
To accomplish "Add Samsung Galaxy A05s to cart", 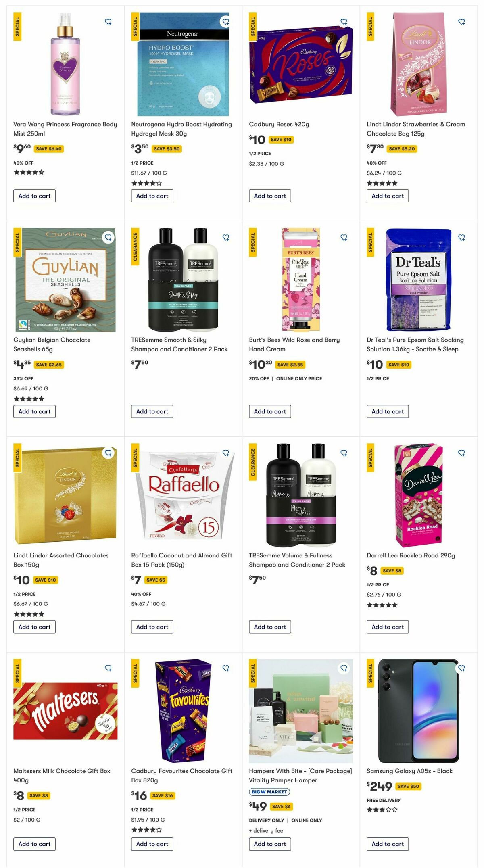I will (x=387, y=844).
